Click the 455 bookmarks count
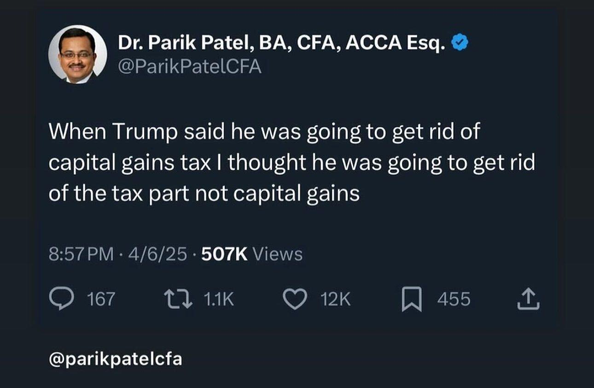 click(x=454, y=299)
